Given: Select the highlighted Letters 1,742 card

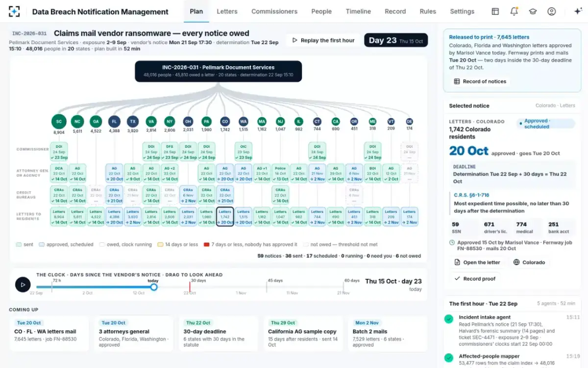Looking at the screenshot, I should 225,217.
